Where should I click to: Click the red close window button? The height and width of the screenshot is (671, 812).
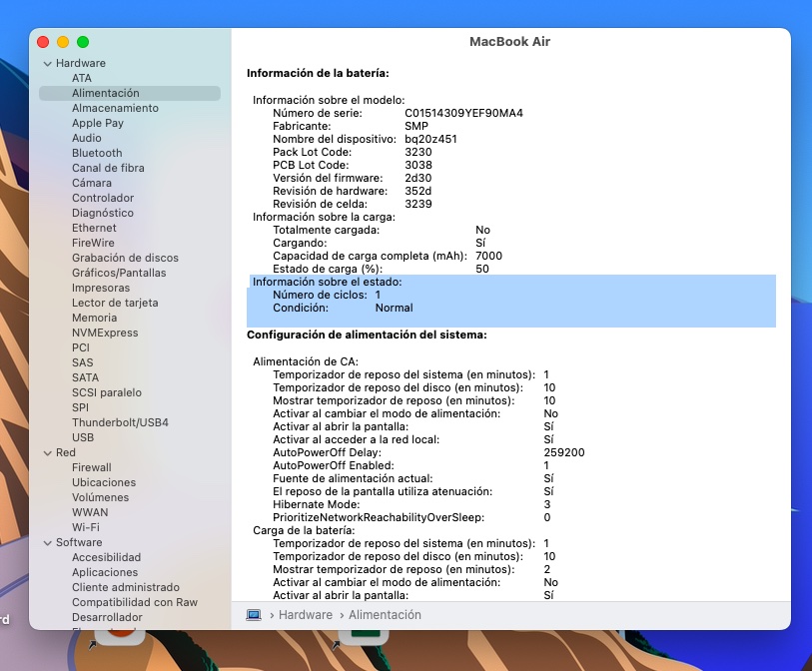(x=43, y=42)
